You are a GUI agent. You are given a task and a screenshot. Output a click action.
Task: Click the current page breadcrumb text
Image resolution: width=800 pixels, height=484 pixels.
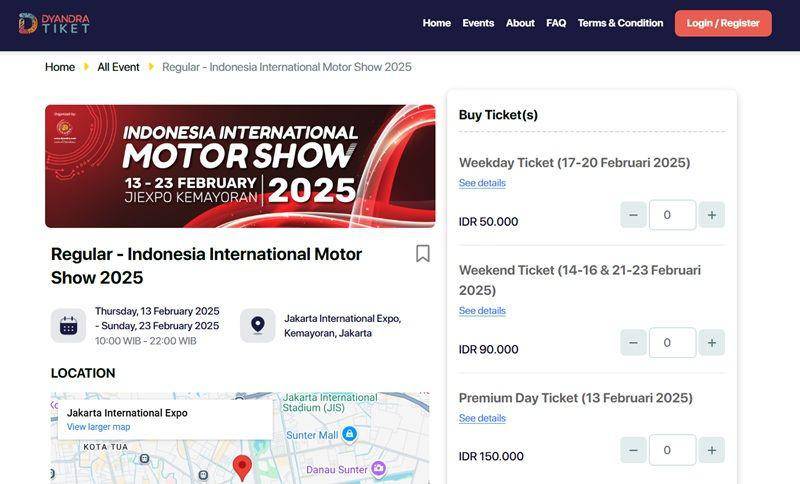coord(287,67)
